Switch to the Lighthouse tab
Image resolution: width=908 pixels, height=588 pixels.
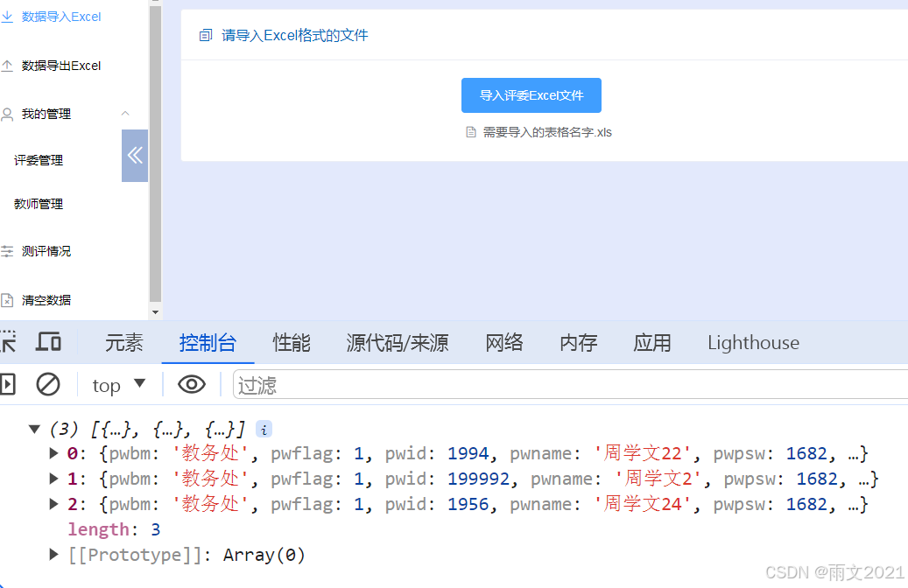click(752, 342)
